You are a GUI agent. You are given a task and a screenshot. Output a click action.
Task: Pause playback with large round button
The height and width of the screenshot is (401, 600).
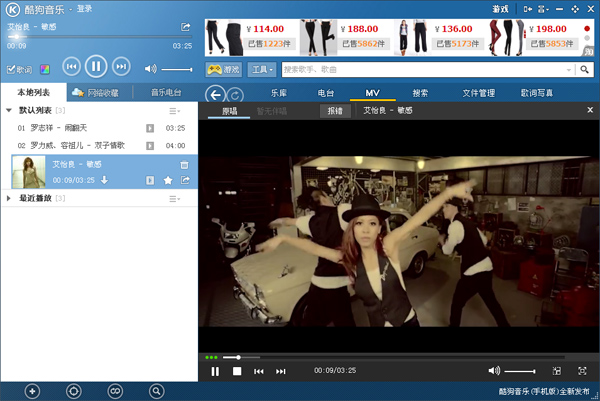point(96,67)
